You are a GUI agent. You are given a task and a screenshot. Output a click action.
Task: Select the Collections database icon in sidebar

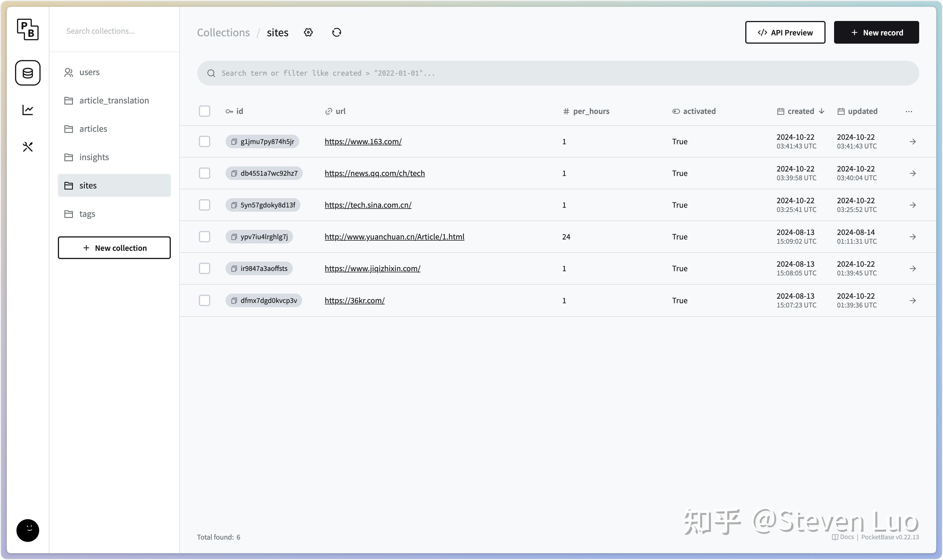tap(28, 73)
